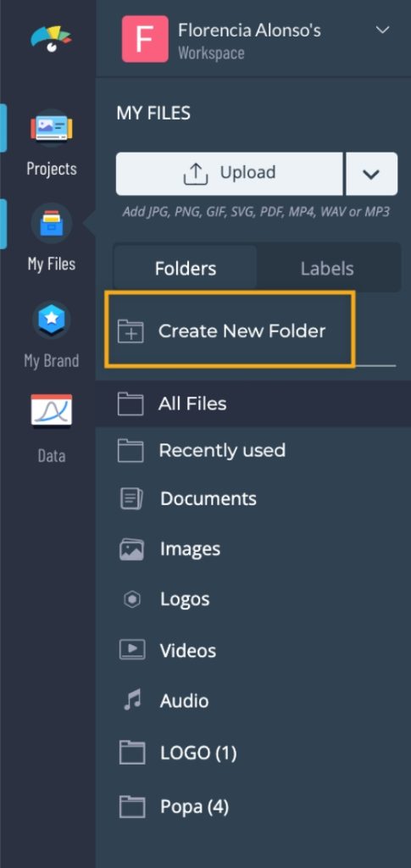The image size is (411, 868).
Task: Open the Projects section in the sidebar
Action: [x=52, y=142]
